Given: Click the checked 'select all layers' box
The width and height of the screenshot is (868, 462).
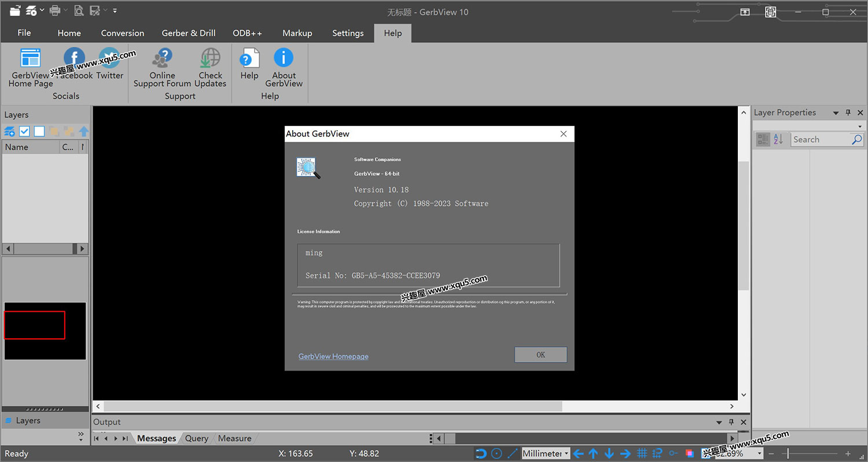Looking at the screenshot, I should click(x=24, y=131).
